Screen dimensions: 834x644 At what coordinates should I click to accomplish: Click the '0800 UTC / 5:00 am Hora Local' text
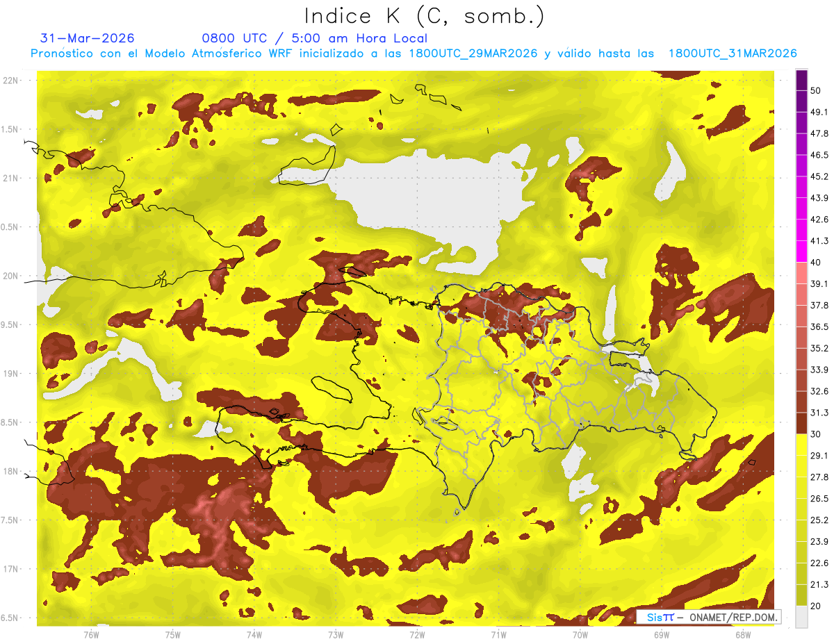pos(315,38)
